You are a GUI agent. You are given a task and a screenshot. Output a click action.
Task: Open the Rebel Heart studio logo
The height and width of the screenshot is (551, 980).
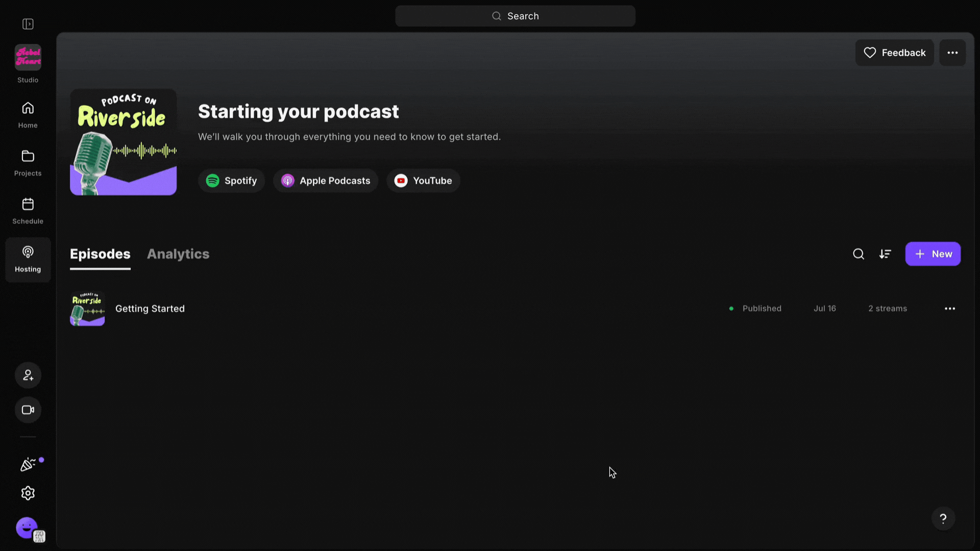pyautogui.click(x=28, y=57)
